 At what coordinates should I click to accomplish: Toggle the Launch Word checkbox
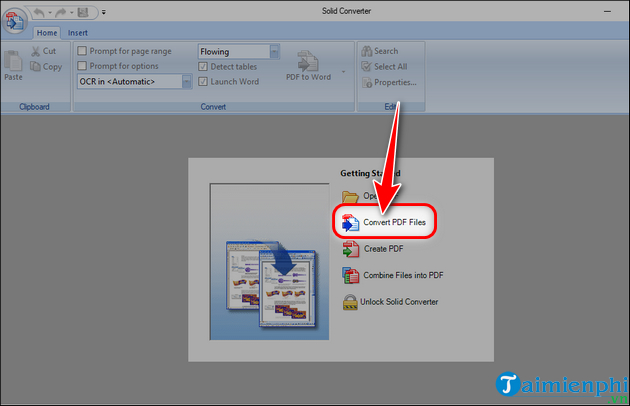coord(203,82)
